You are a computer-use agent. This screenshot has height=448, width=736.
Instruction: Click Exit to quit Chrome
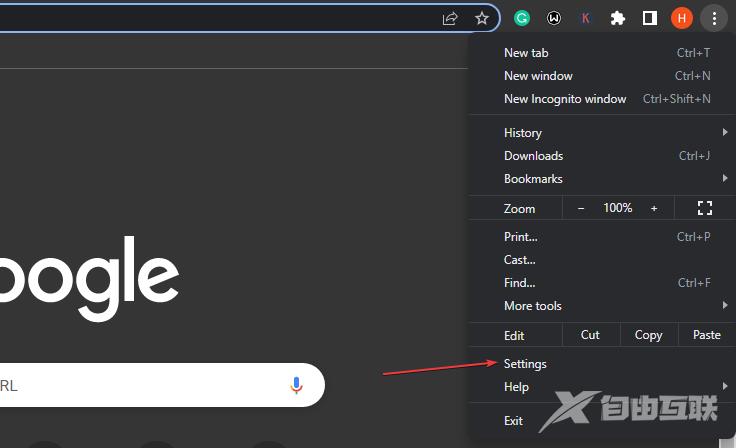(602, 421)
